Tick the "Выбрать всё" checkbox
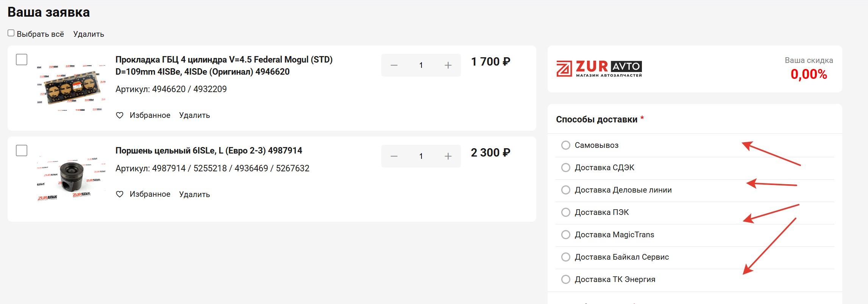The width and height of the screenshot is (868, 304). point(11,33)
